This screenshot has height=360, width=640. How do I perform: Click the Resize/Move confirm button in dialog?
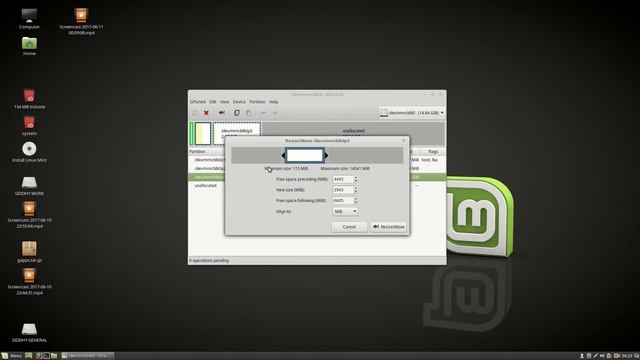click(389, 227)
